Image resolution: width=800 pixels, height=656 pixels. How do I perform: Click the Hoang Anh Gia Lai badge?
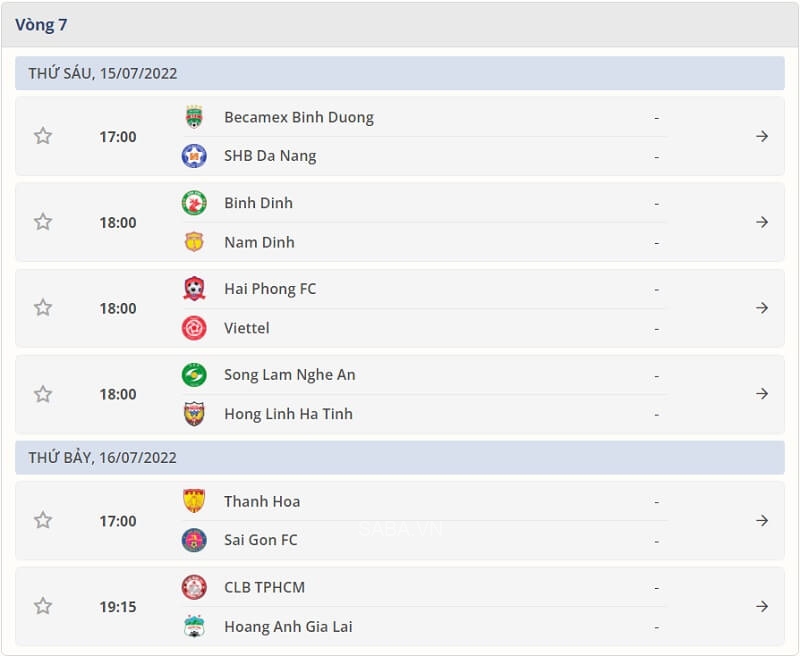(196, 627)
